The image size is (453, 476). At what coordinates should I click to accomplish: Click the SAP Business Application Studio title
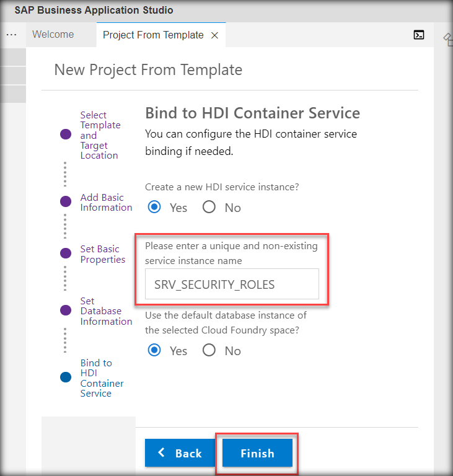(94, 10)
